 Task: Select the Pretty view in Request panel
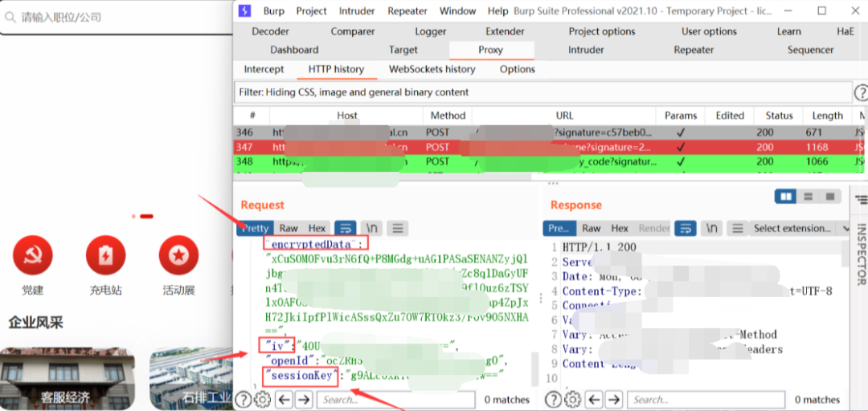(x=256, y=228)
